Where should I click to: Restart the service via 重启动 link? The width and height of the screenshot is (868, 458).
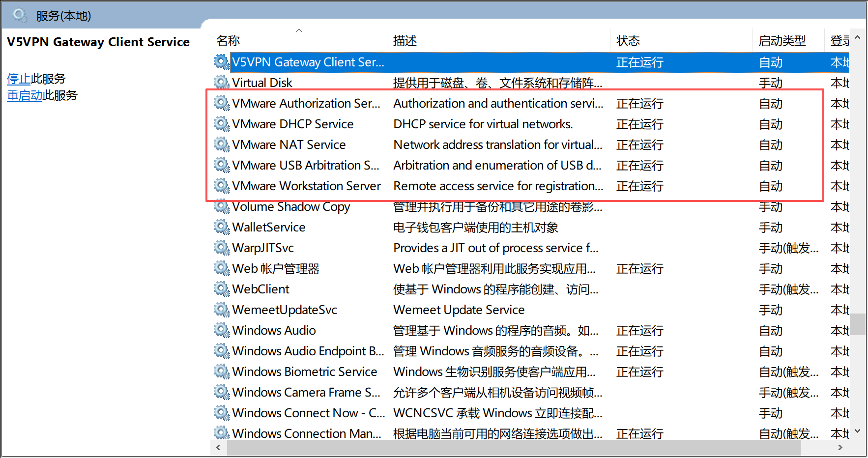25,95
